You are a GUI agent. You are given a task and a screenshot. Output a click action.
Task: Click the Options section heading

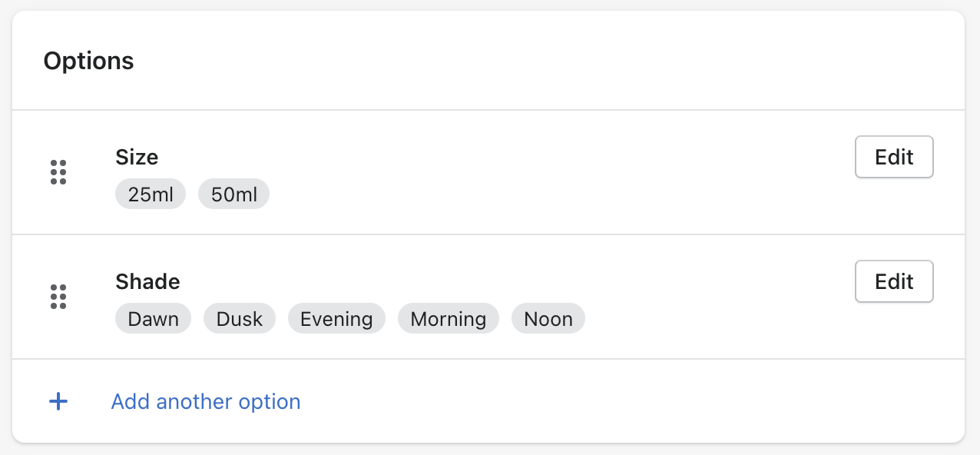[x=88, y=61]
